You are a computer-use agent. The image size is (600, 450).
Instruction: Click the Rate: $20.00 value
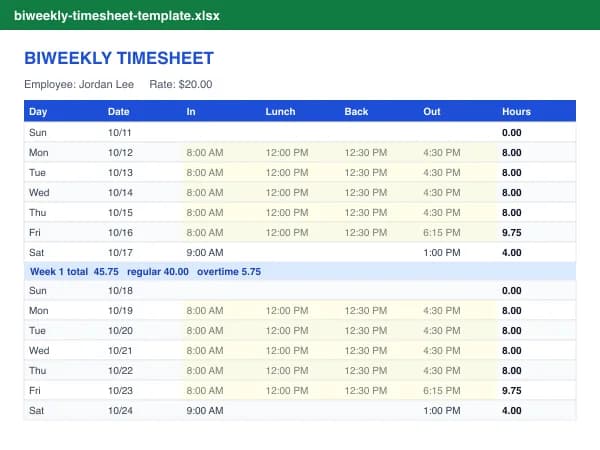pyautogui.click(x=181, y=84)
